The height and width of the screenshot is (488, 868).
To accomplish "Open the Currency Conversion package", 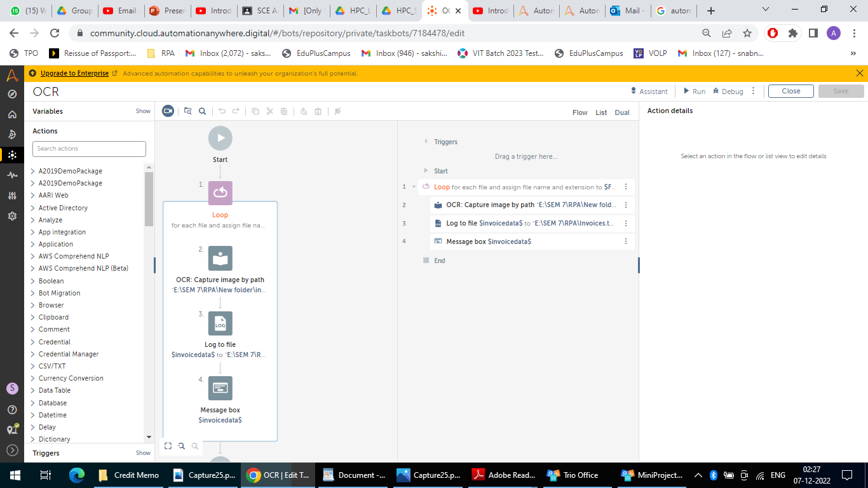I will tap(71, 378).
